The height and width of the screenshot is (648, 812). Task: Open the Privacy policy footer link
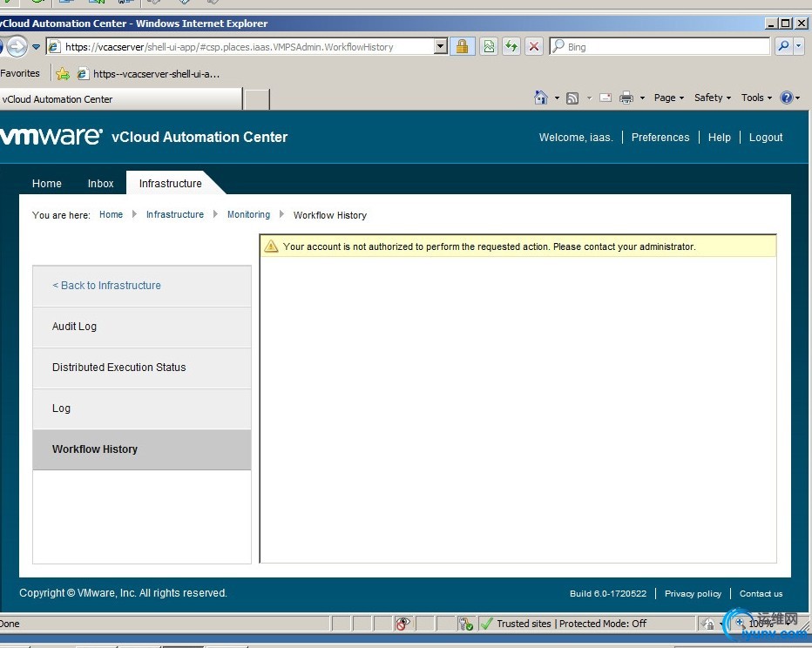[693, 594]
